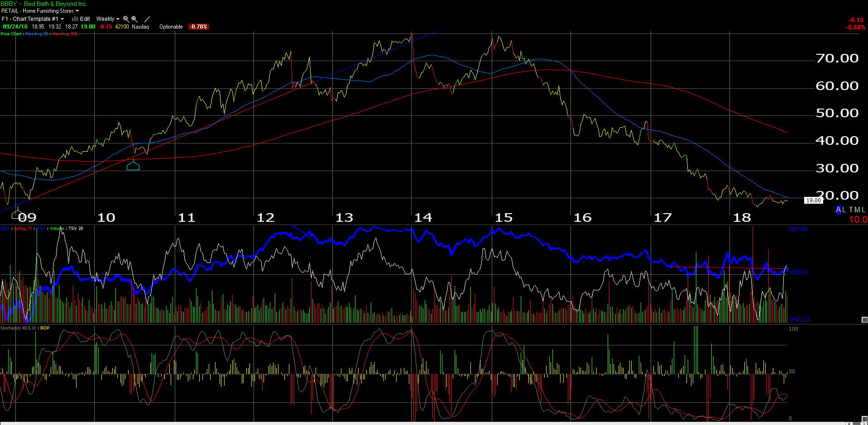Click the 20.00 price axis label
Viewport: 868px width, 425px height.
837,195
